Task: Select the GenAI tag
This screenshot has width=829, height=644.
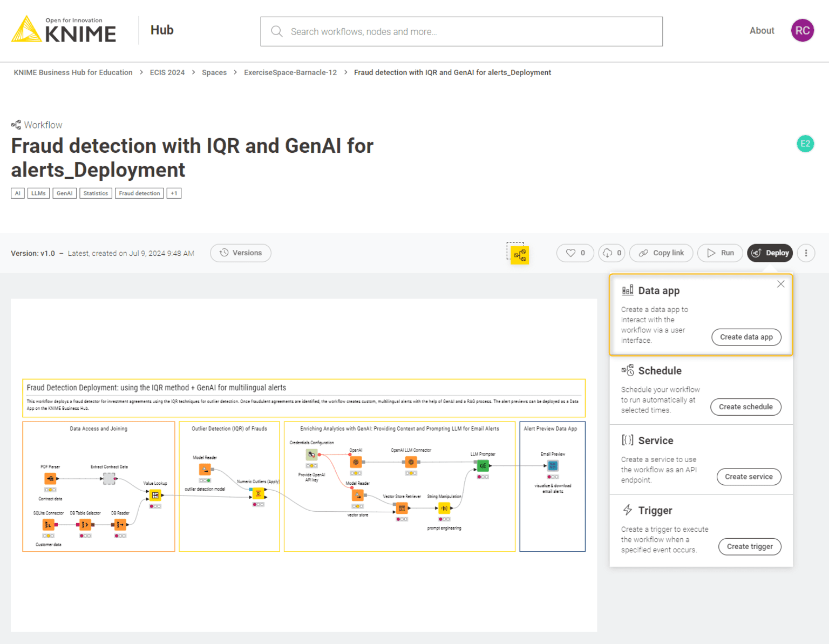Action: [x=64, y=193]
